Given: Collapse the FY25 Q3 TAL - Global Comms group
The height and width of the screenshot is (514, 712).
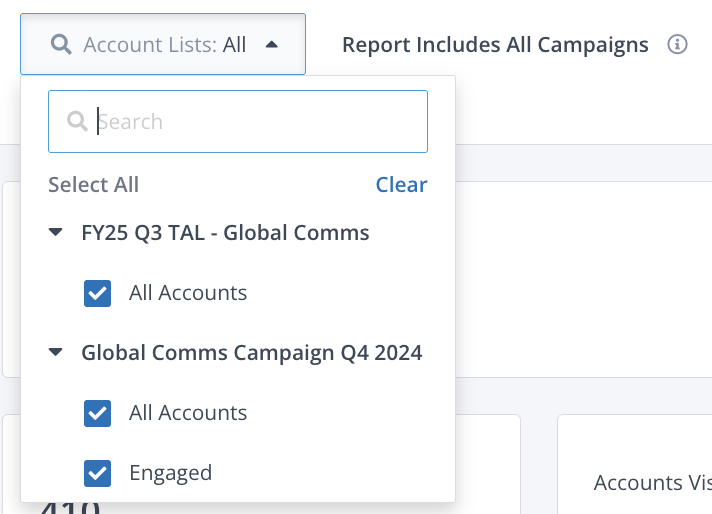Looking at the screenshot, I should click(57, 233).
